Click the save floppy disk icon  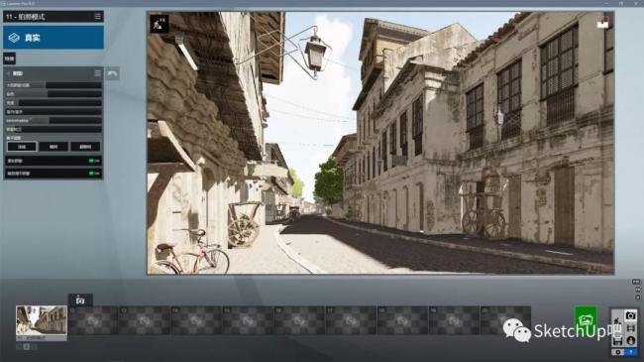pos(617,341)
